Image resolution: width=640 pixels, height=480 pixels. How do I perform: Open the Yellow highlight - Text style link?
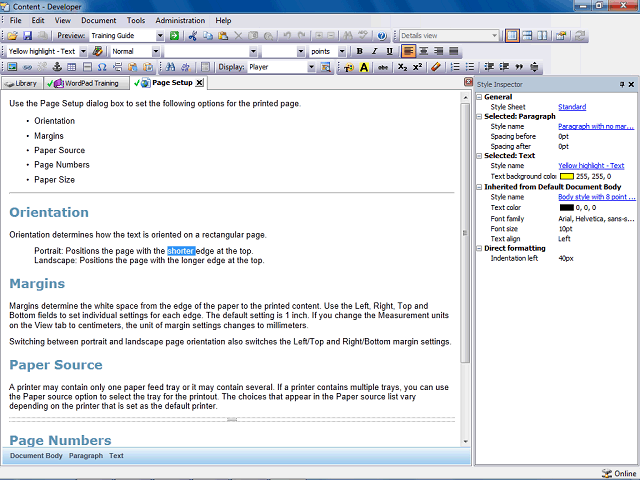(591, 166)
